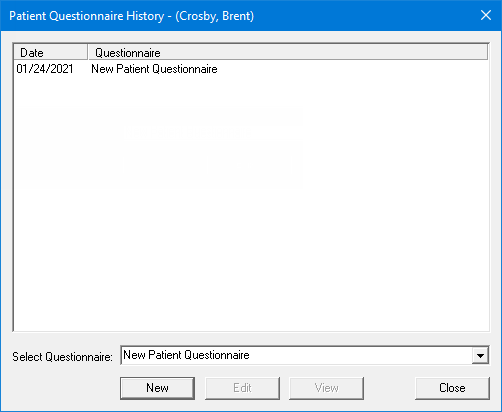Screen dimensions: 502x412
Task: Click the Close button at bottom right
Action: coord(452,388)
